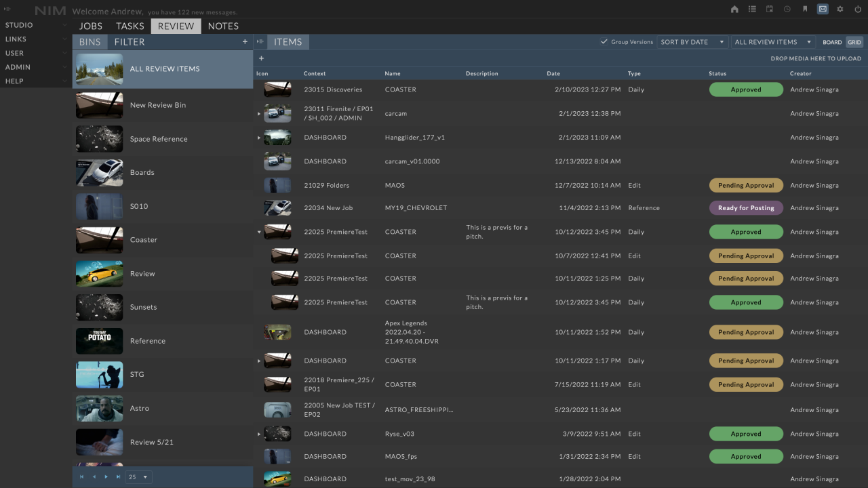Open the Filter tab in bins panel

click(129, 42)
